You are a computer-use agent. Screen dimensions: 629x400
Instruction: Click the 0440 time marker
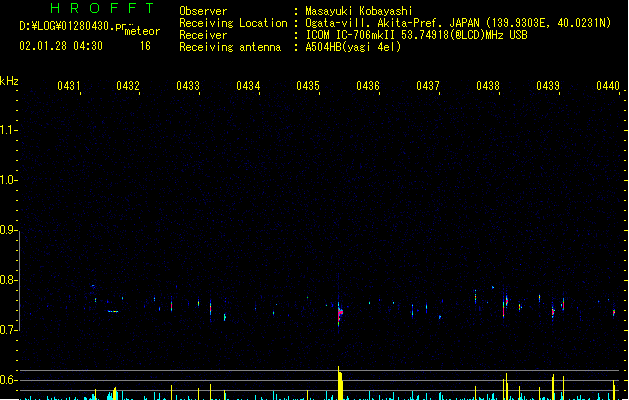[x=608, y=86]
